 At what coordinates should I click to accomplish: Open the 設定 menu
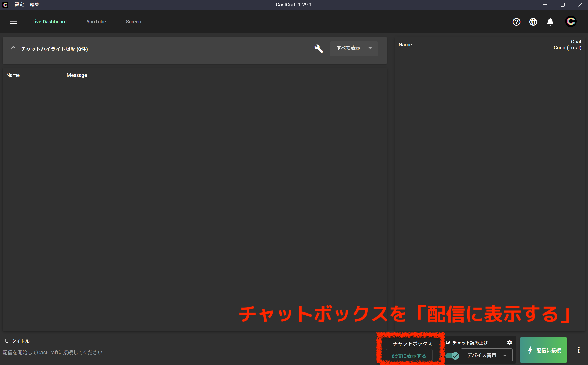(x=19, y=5)
